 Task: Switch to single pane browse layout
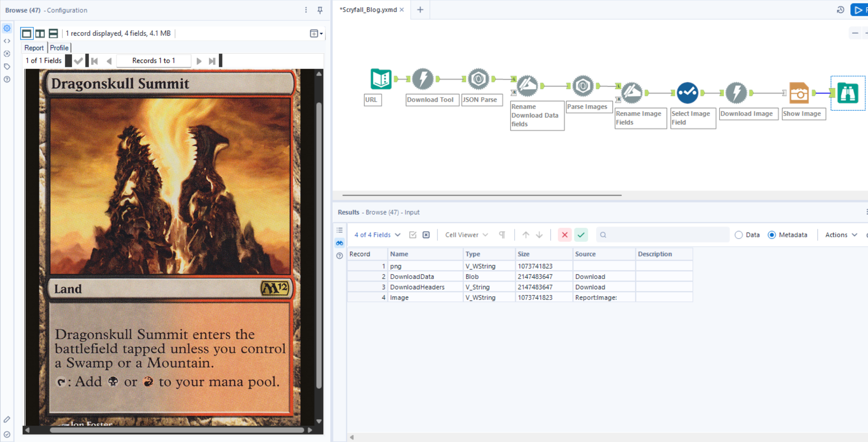27,33
